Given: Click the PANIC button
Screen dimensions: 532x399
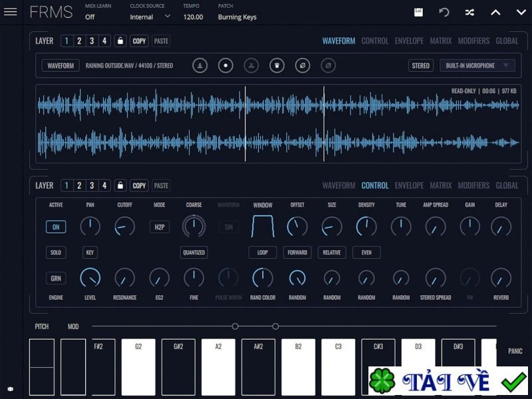Looking at the screenshot, I should (x=515, y=351).
